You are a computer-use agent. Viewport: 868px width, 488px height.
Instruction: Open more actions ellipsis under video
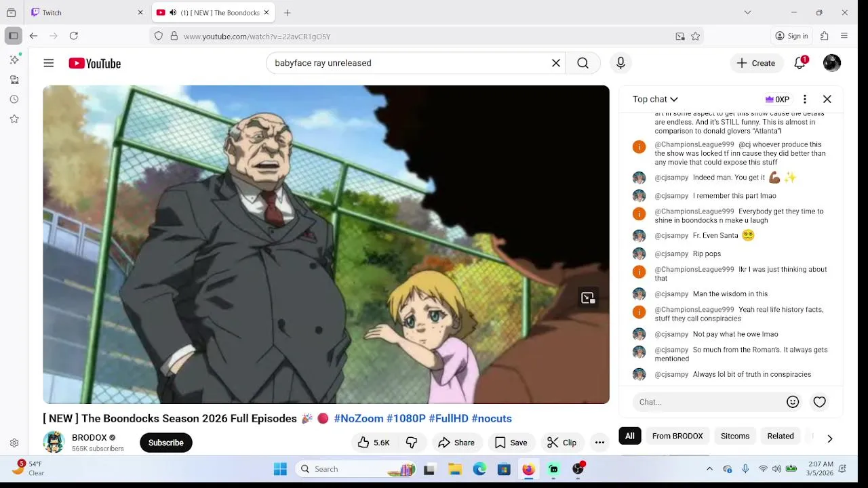click(x=599, y=443)
